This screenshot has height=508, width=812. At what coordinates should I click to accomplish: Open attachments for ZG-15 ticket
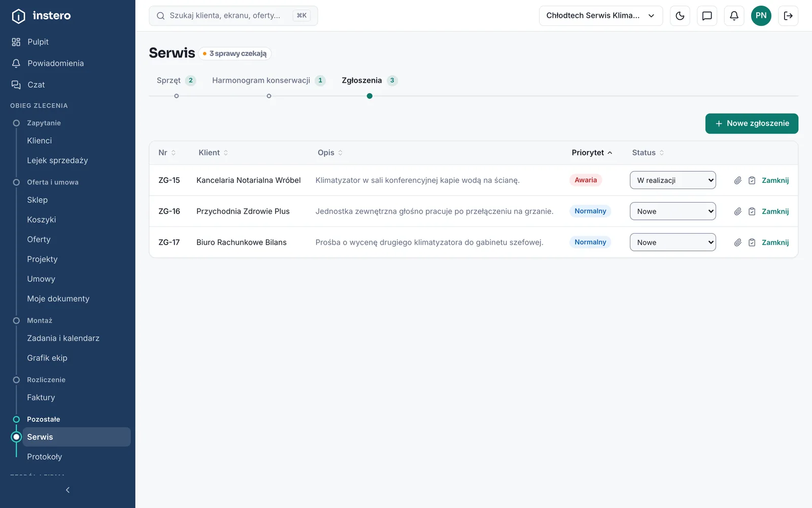(x=738, y=180)
